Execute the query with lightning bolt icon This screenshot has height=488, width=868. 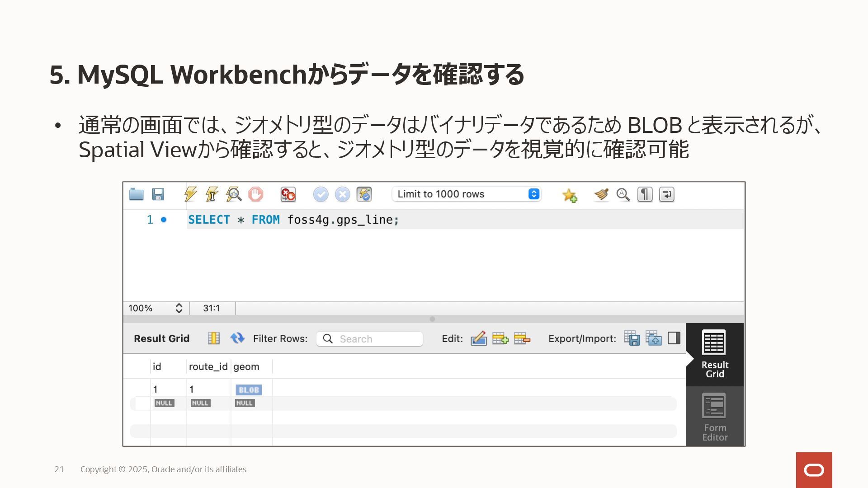coord(190,194)
